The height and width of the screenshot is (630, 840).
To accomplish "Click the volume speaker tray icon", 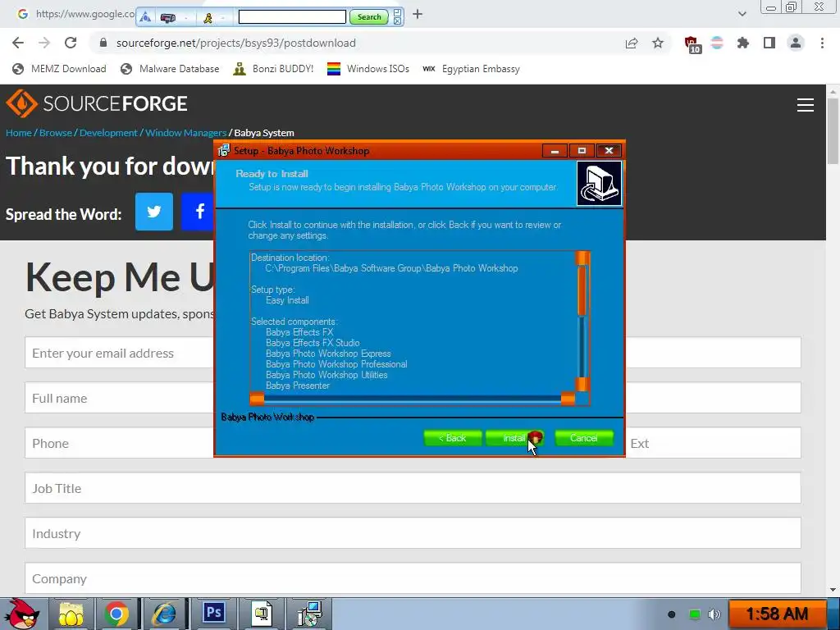I will pos(714,614).
